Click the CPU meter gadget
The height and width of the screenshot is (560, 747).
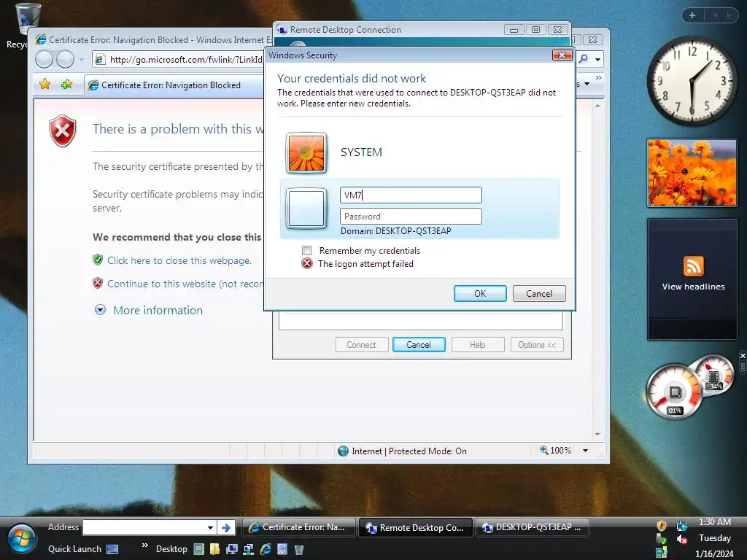tap(675, 392)
